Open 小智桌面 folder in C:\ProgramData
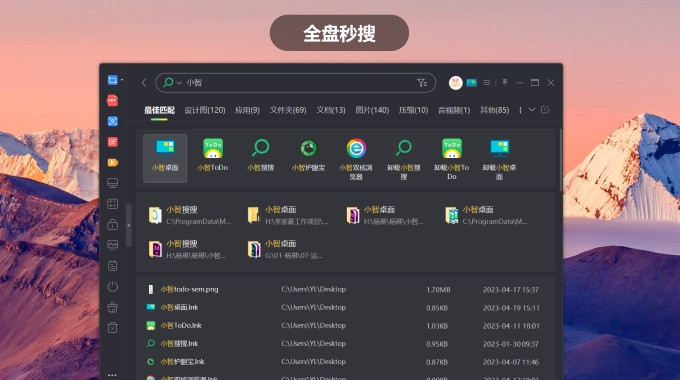The width and height of the screenshot is (680, 380). point(487,215)
